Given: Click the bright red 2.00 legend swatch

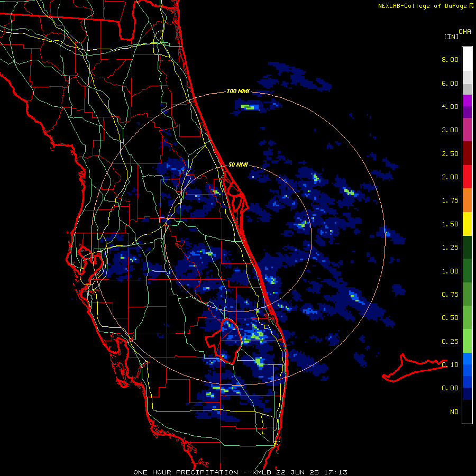Looking at the screenshot, I should (x=467, y=177).
